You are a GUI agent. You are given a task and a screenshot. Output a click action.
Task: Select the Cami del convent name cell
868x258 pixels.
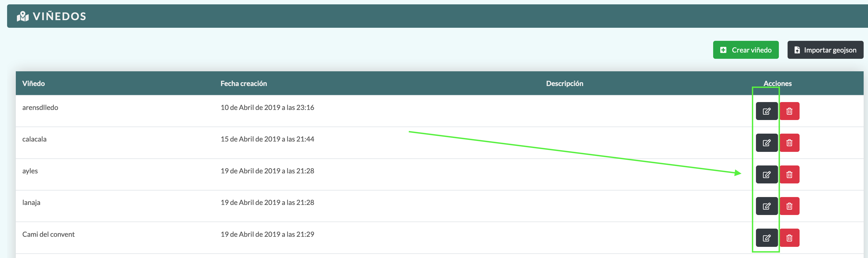(x=48, y=234)
